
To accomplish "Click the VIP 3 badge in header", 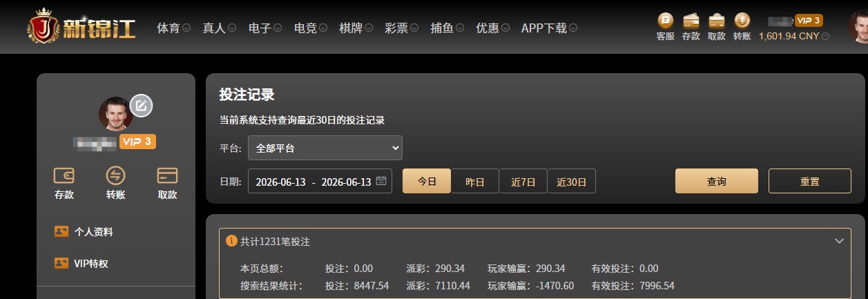I will coord(809,20).
